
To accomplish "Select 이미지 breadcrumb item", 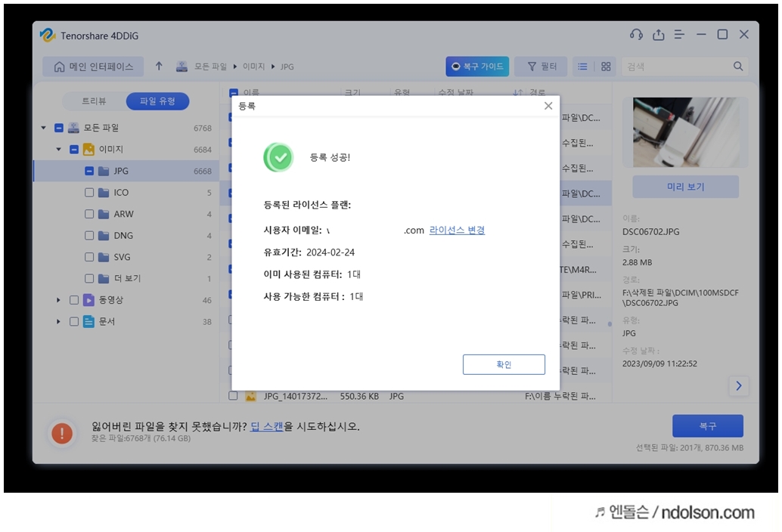I will pyautogui.click(x=253, y=66).
